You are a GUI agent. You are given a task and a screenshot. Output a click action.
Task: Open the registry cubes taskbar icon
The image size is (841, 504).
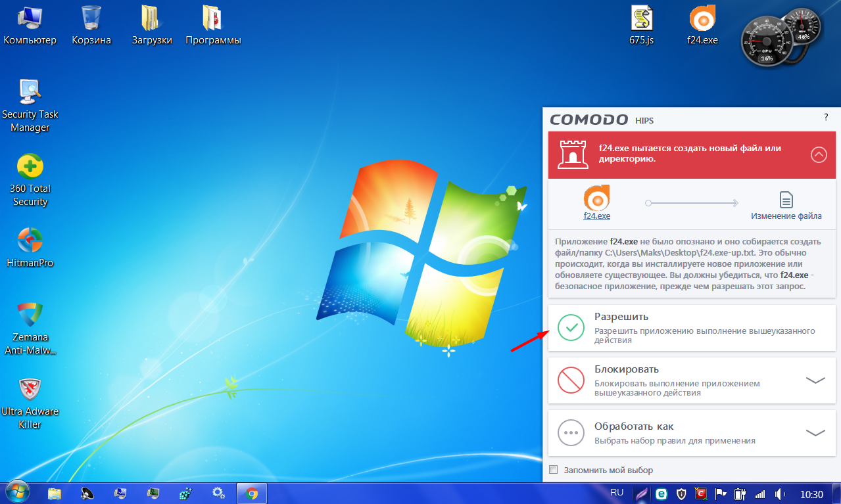coord(185,493)
